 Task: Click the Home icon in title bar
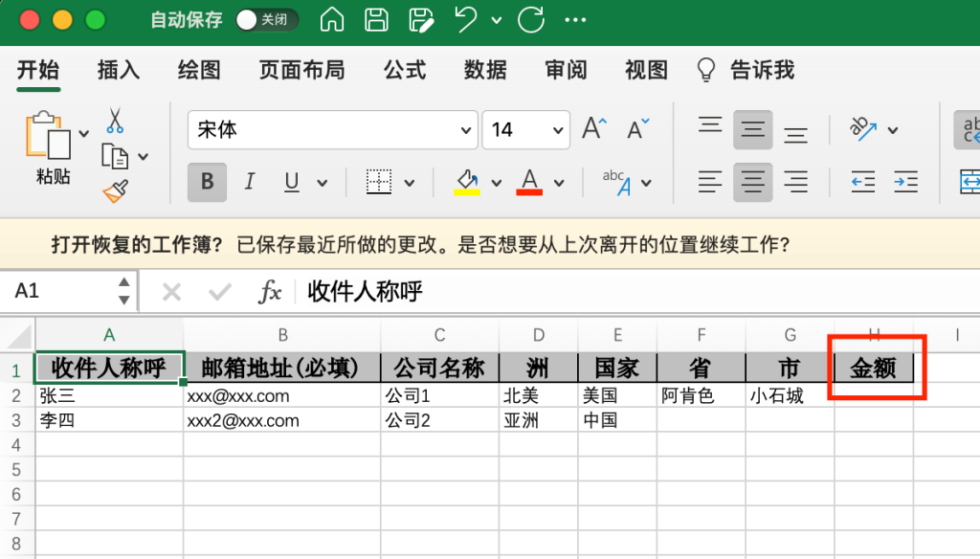pyautogui.click(x=332, y=19)
